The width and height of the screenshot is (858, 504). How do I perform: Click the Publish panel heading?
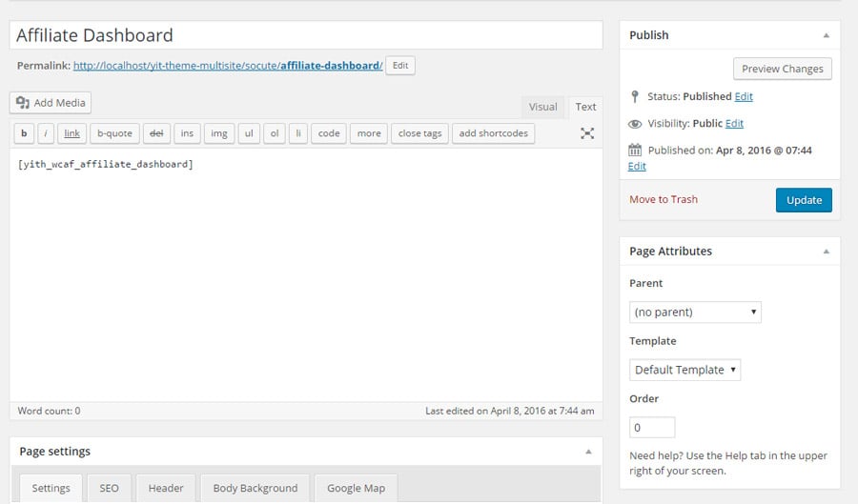coord(649,35)
